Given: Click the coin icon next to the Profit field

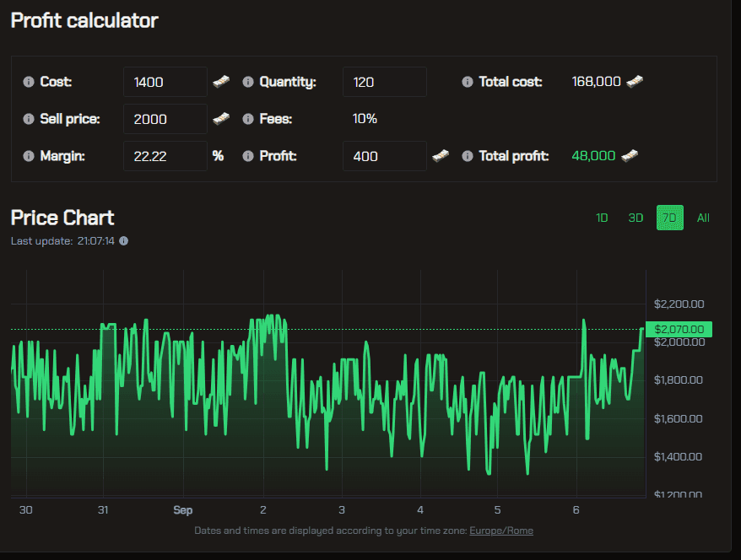Looking at the screenshot, I should click(440, 155).
